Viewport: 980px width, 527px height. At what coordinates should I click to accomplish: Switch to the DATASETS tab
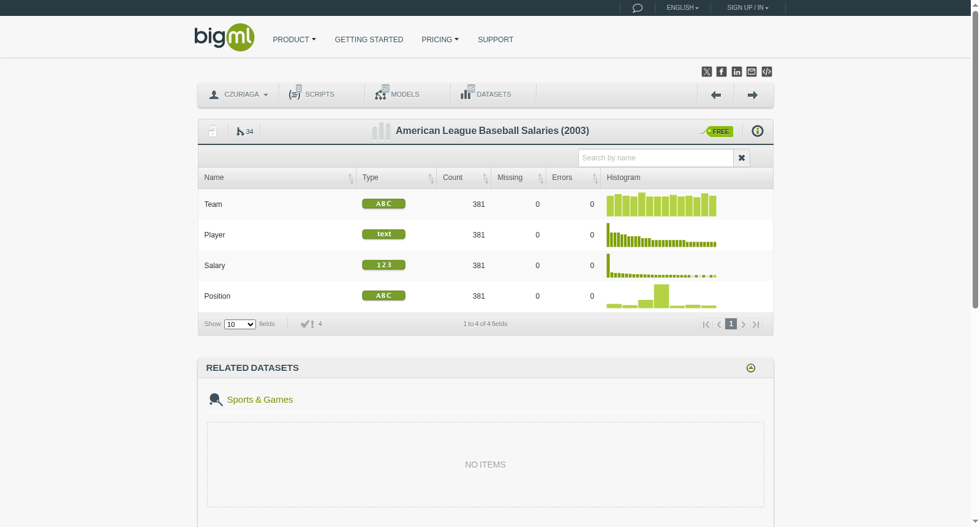coord(493,95)
